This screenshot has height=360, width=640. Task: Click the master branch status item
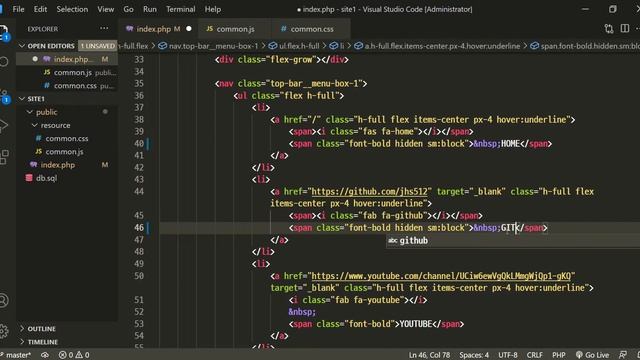[16, 355]
